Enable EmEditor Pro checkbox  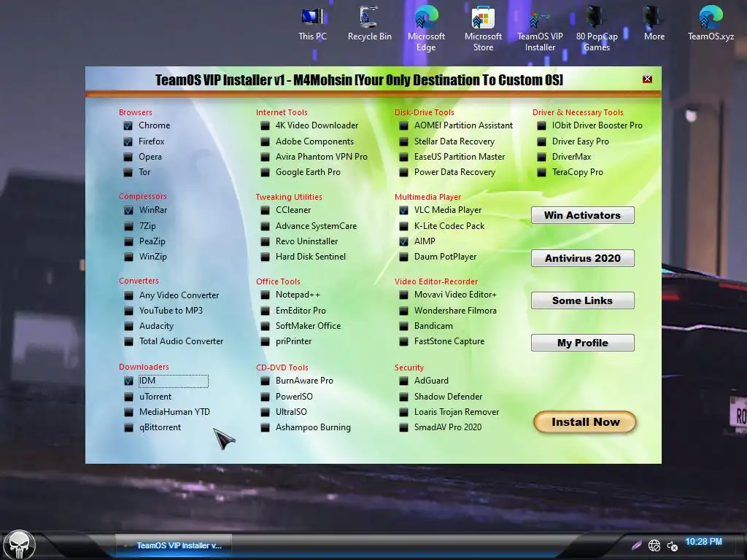(266, 311)
